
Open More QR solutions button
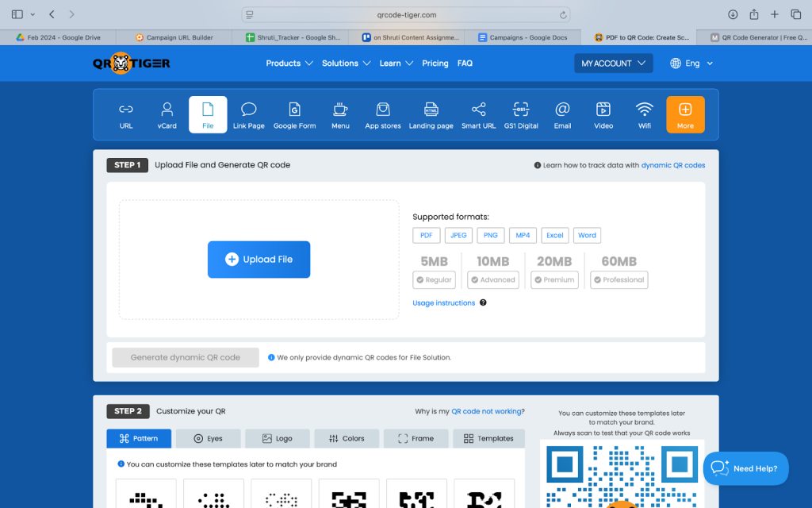[x=685, y=115]
